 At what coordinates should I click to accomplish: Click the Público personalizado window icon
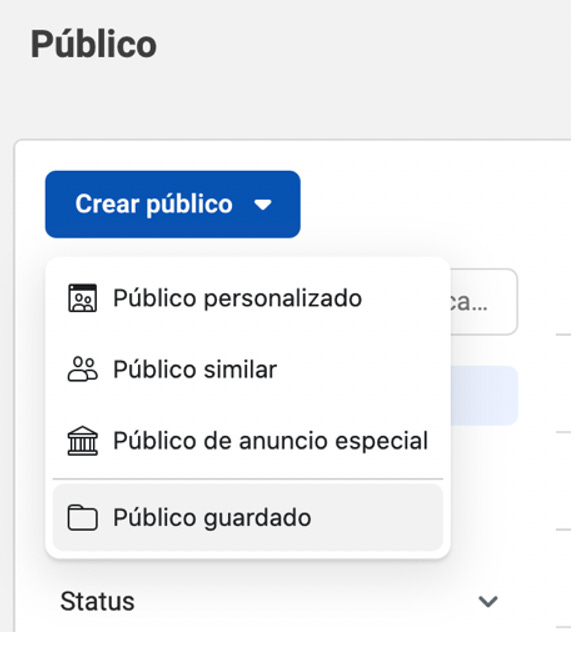[x=83, y=298]
